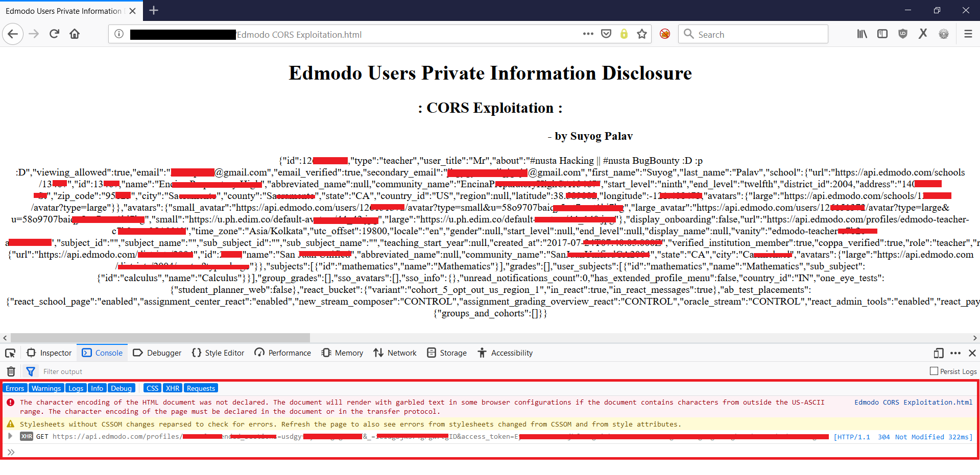
Task: Click the yellow warning icon in console
Action: click(x=10, y=424)
